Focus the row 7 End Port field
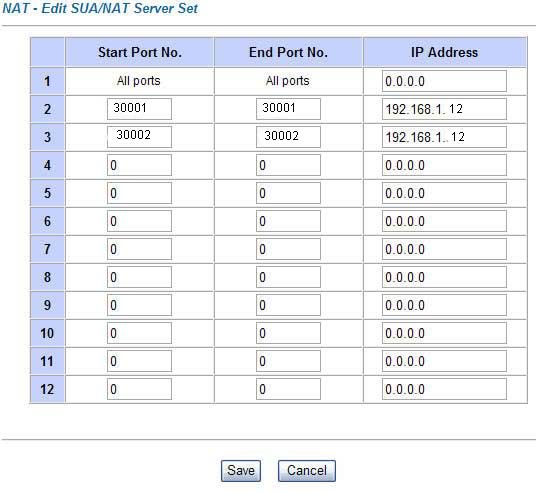 [x=288, y=249]
